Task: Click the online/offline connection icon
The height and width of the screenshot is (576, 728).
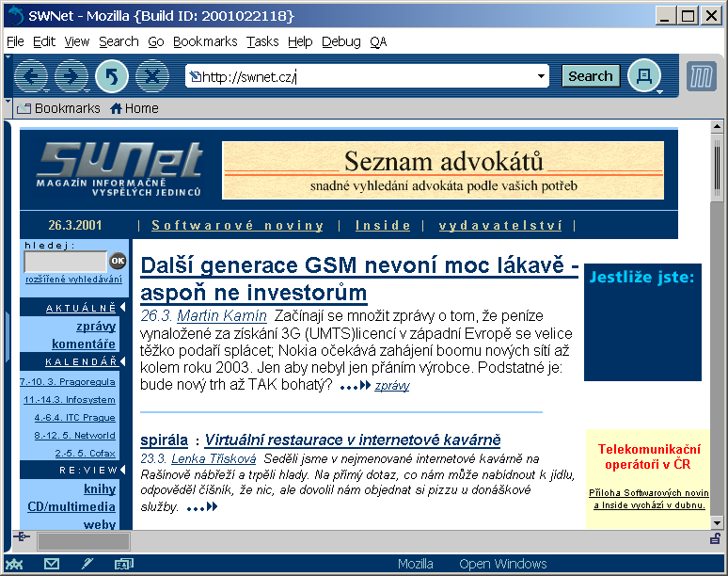Action: click(22, 536)
